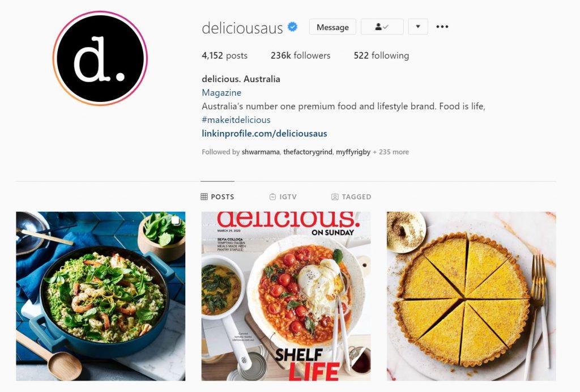The image size is (580, 392).
Task: Select the POSTS tab
Action: pyautogui.click(x=217, y=197)
